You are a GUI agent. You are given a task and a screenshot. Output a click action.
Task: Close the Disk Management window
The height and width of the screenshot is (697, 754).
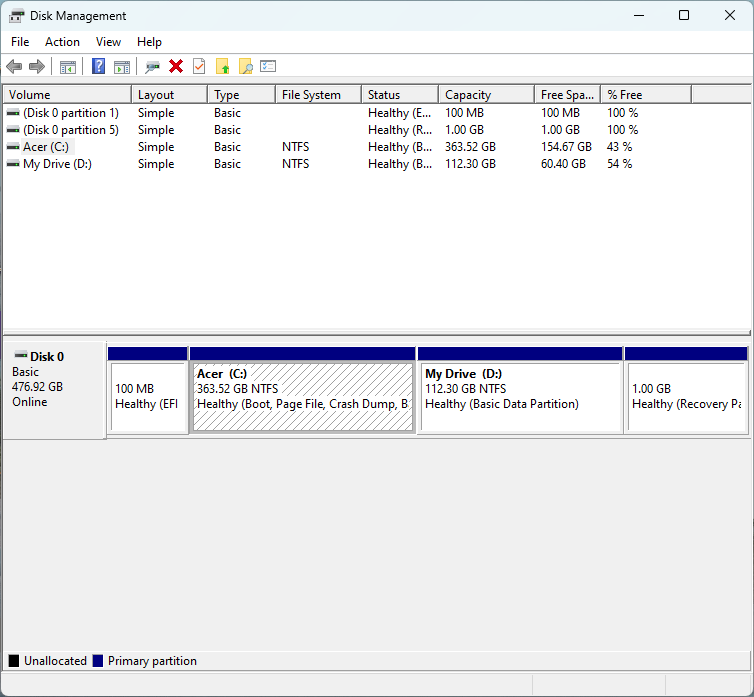[729, 15]
